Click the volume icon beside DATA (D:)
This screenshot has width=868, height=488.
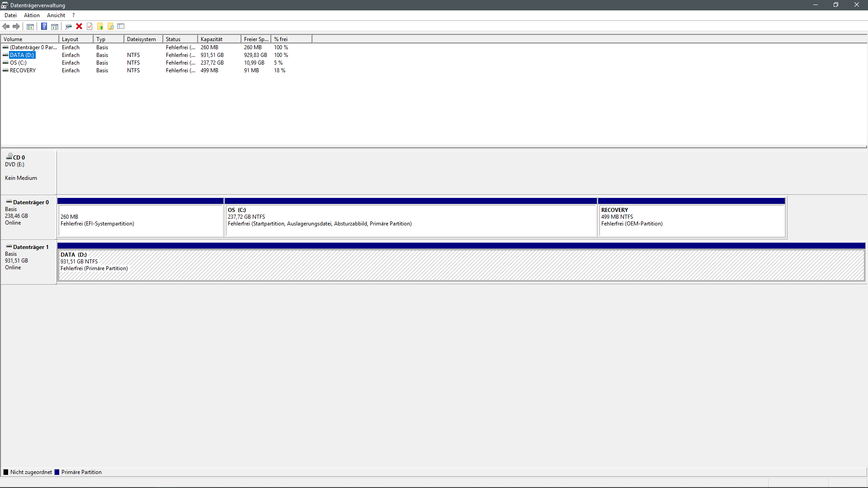pos(5,55)
